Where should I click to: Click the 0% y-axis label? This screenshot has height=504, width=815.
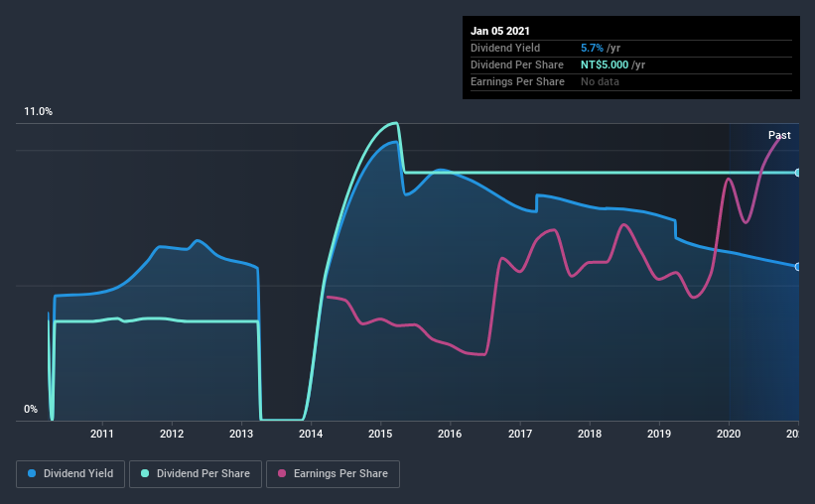(x=31, y=410)
